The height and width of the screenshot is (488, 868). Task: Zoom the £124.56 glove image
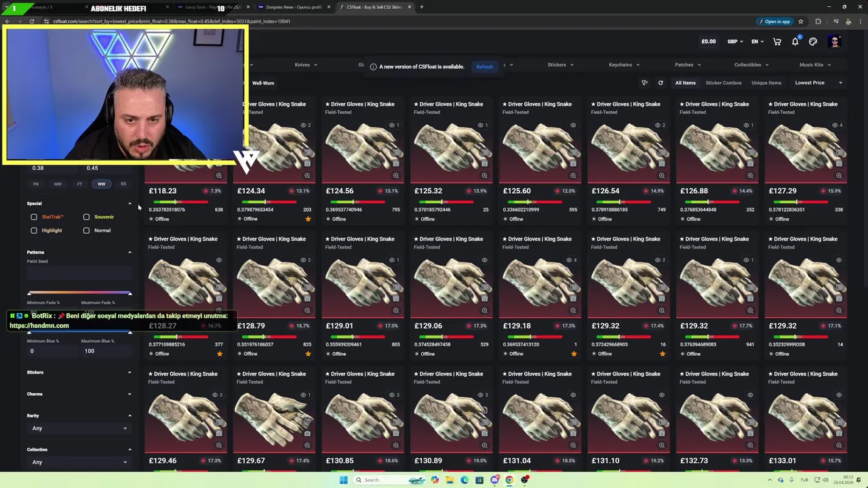[396, 176]
